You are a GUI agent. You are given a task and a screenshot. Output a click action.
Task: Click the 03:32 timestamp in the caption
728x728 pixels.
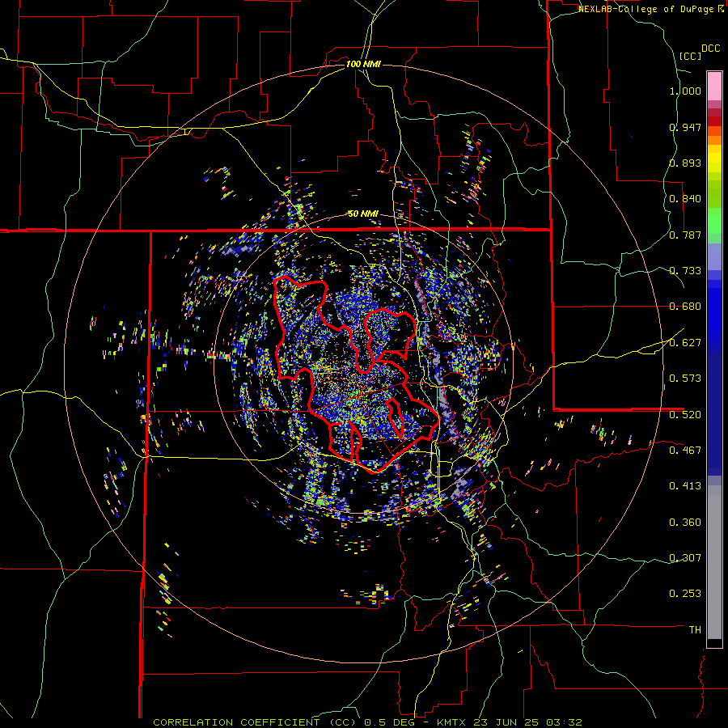(x=565, y=722)
